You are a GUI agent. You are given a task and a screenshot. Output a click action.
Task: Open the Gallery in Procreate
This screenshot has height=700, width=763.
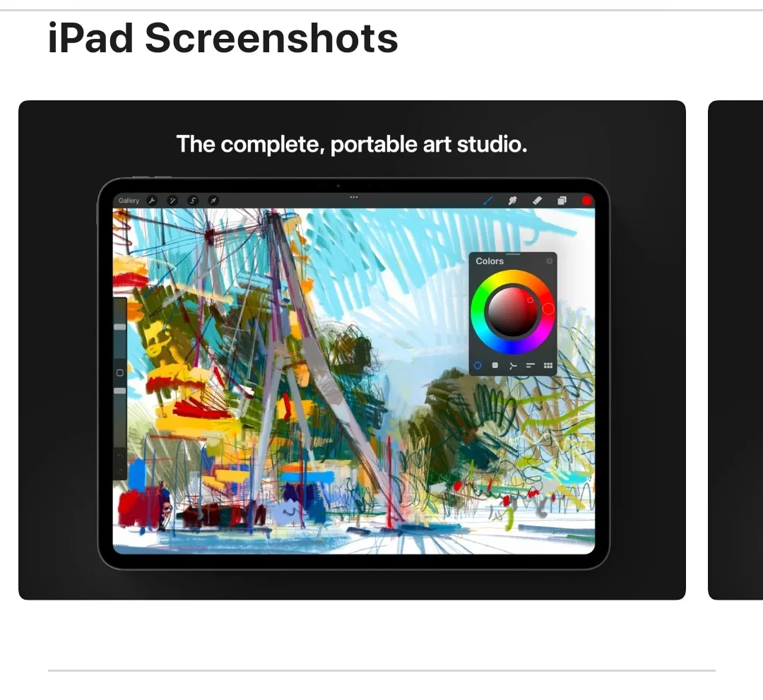pyautogui.click(x=129, y=201)
